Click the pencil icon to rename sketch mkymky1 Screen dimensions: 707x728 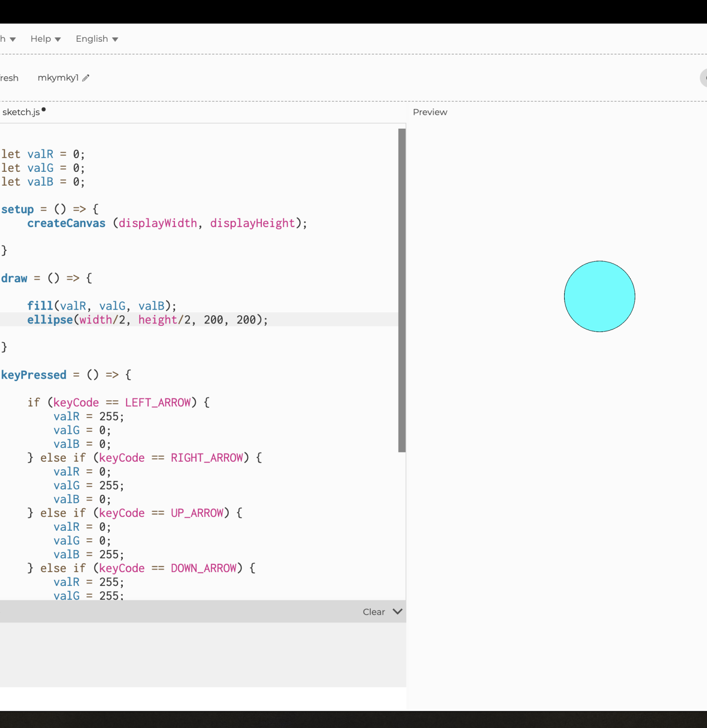coord(86,78)
